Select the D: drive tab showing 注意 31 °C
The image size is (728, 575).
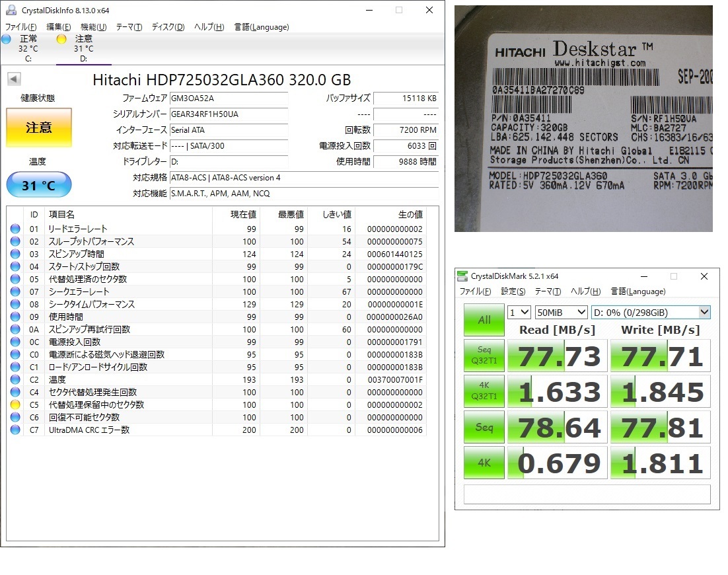(x=84, y=48)
